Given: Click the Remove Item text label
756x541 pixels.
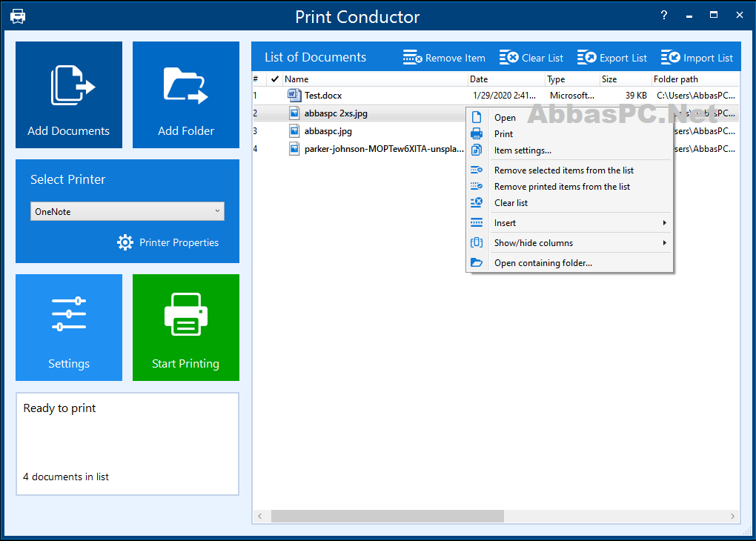Looking at the screenshot, I should click(x=455, y=58).
